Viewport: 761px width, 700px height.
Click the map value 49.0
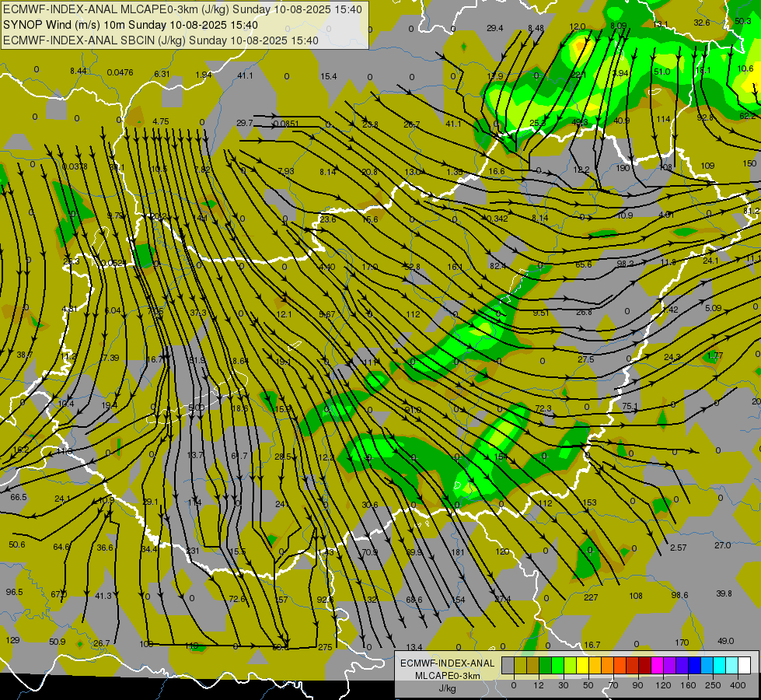725,641
